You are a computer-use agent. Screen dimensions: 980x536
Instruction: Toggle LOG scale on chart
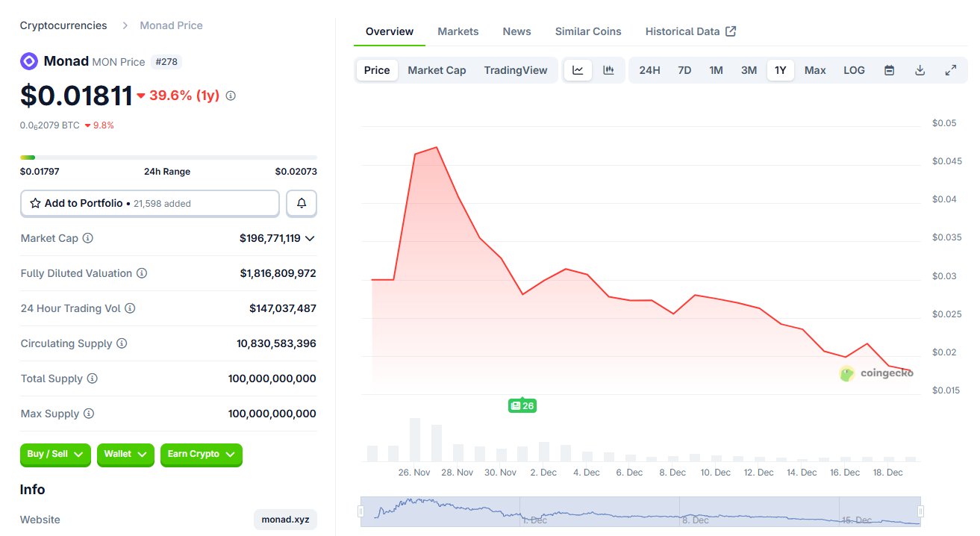pos(854,70)
